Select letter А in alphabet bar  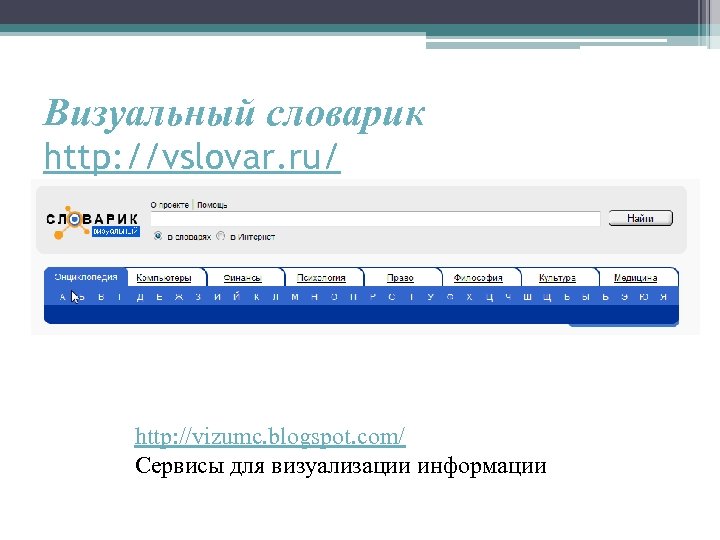point(62,297)
